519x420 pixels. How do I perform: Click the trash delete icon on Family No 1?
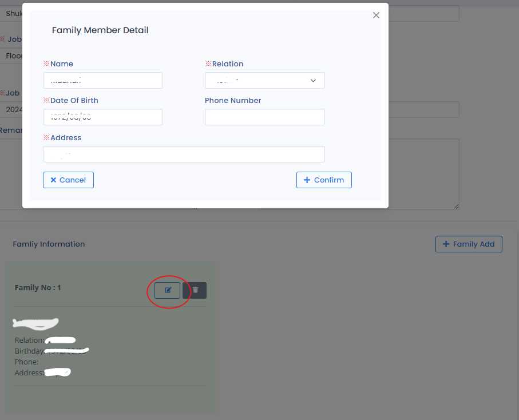pos(195,290)
